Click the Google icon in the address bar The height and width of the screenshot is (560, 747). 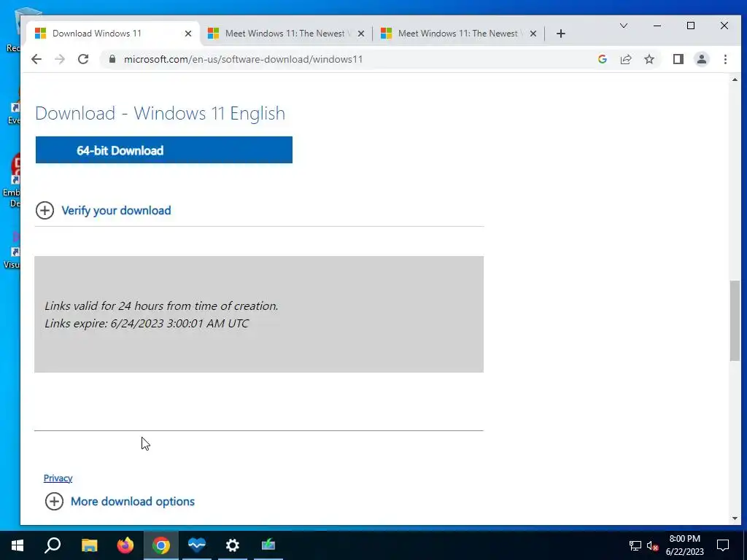pos(602,59)
